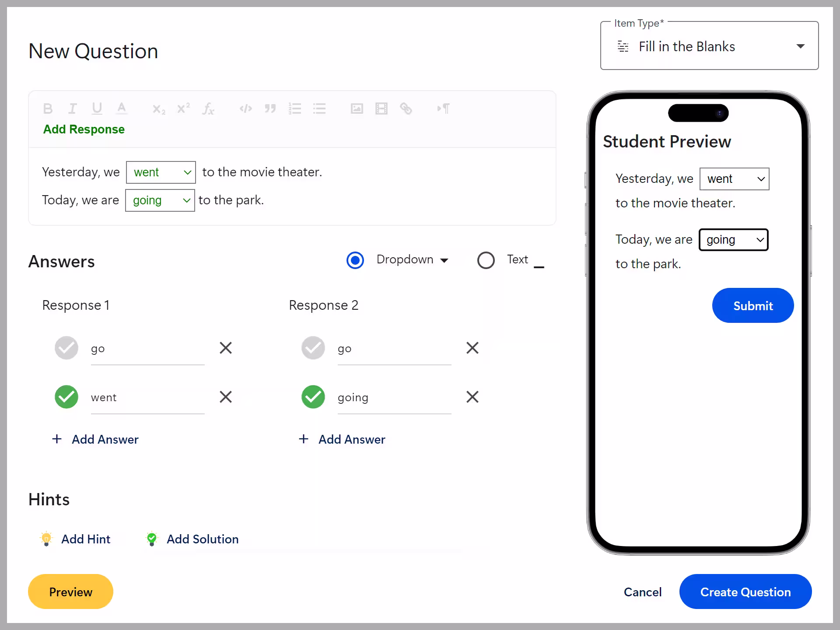Delete the 'went' answer in Response 1

[x=226, y=397]
